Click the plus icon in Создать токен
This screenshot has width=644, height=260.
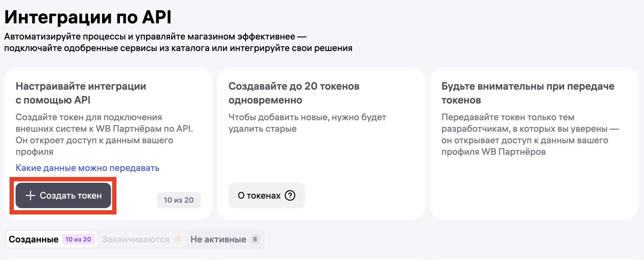tap(30, 195)
